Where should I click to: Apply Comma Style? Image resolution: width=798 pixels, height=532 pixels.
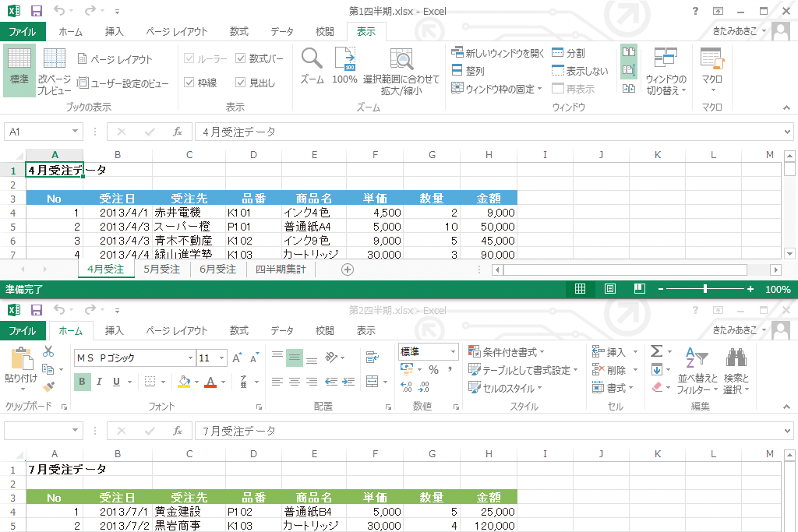[450, 370]
